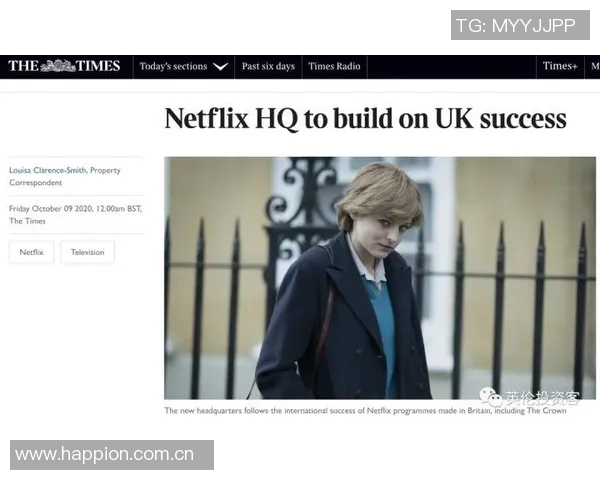
Task: Open the Past six days tab
Action: tap(268, 67)
